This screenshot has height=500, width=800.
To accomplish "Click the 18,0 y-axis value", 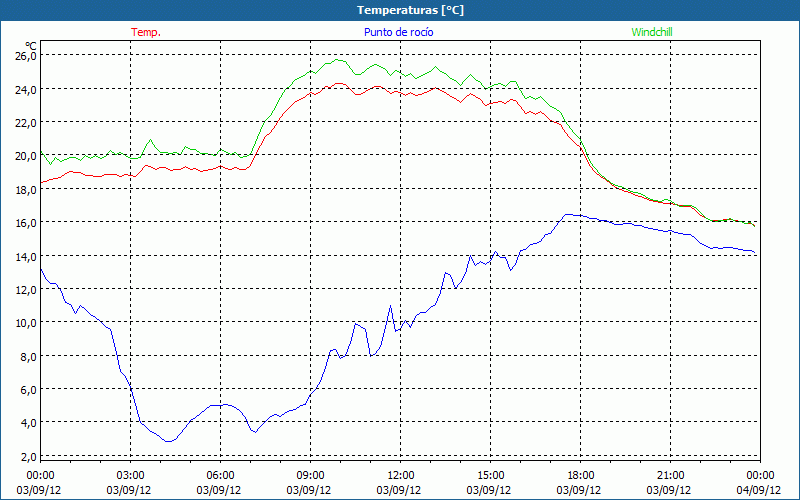I will [26, 190].
